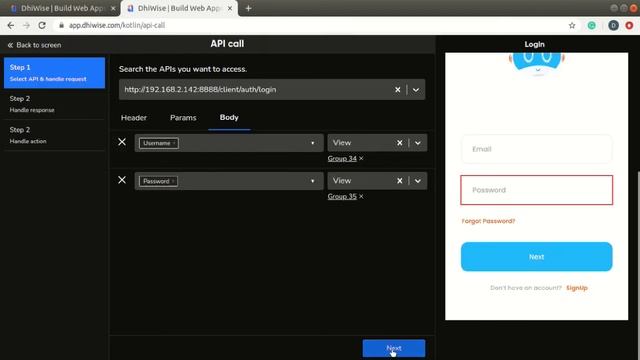Reload the page
The image size is (640, 360).
click(x=42, y=25)
